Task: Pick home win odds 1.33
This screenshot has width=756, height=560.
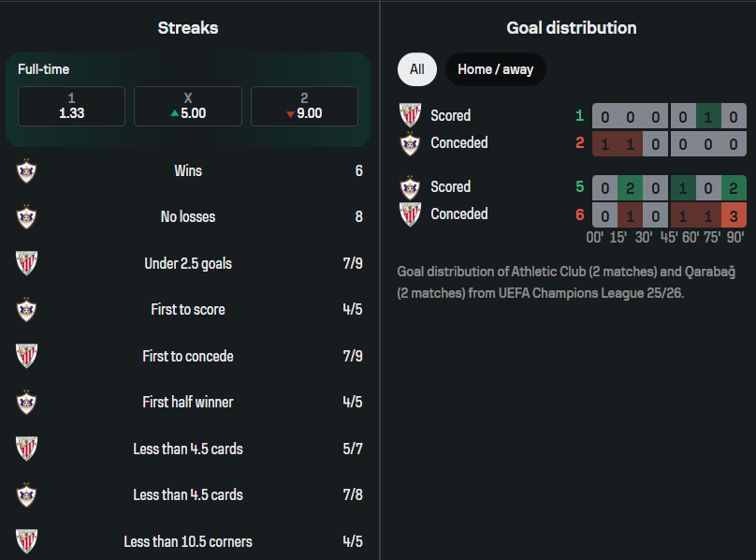Action: [71, 106]
